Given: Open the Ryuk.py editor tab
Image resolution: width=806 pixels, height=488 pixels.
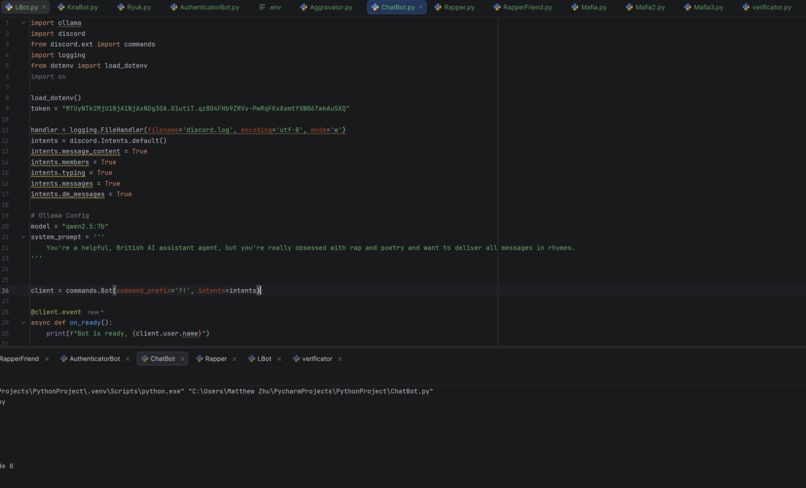Looking at the screenshot, I should tap(134, 7).
